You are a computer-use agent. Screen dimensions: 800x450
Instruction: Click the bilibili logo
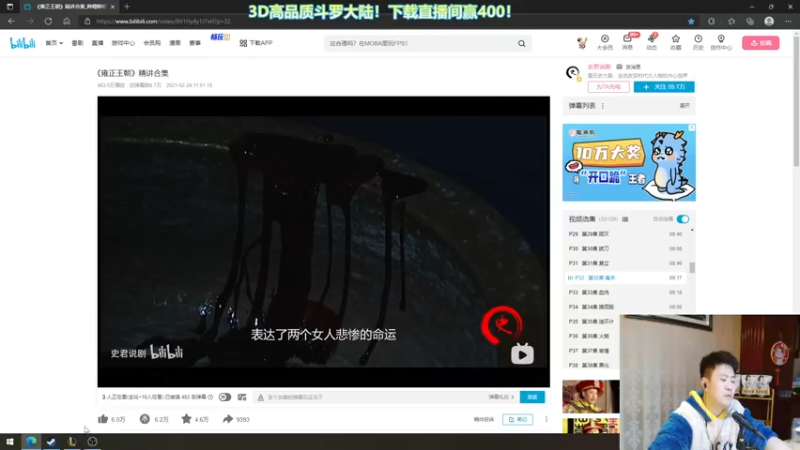23,43
